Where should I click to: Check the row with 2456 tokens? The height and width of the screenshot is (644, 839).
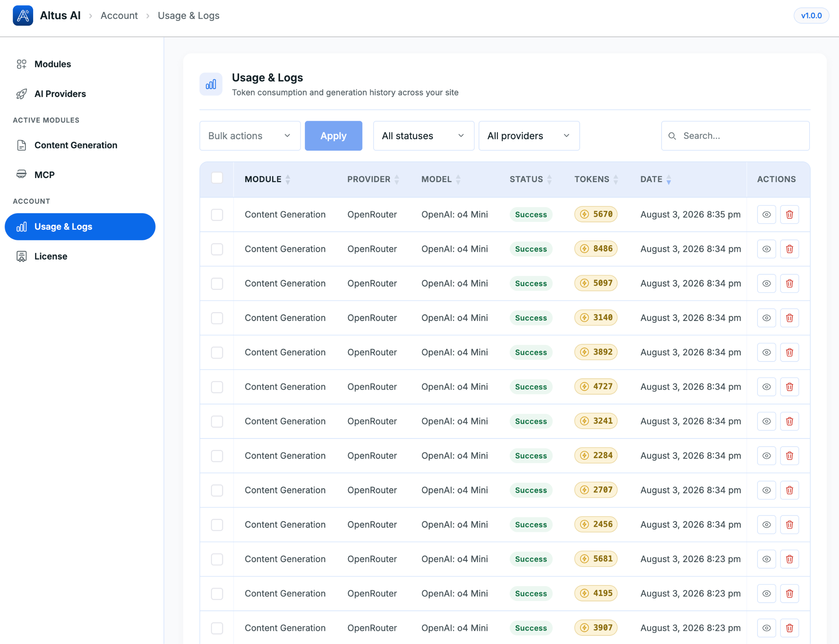(x=217, y=525)
